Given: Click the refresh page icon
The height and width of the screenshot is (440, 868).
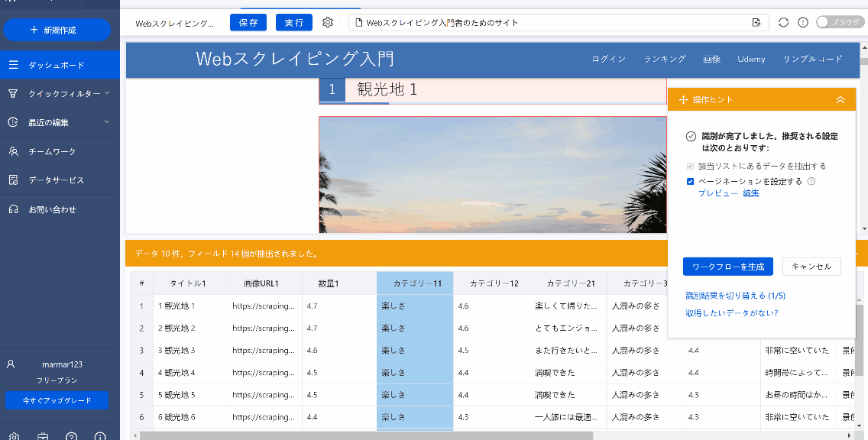Looking at the screenshot, I should 783,22.
